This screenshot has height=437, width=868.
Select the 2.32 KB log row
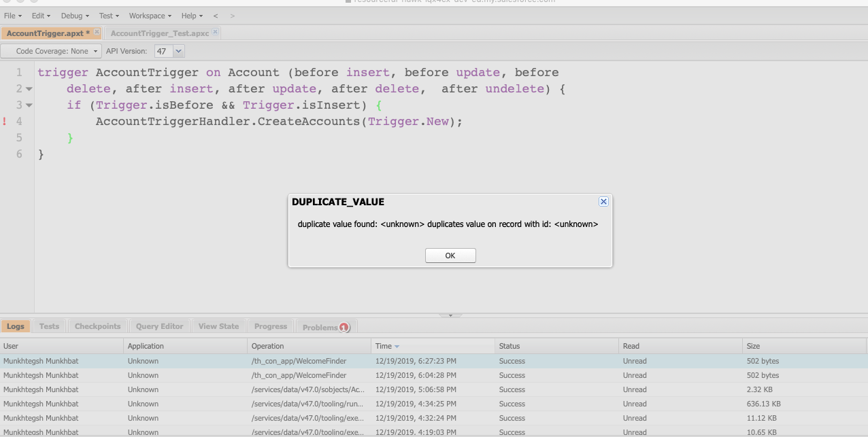coord(434,389)
